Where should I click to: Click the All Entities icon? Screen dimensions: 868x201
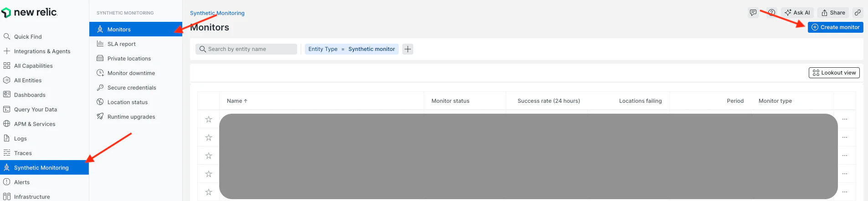pyautogui.click(x=7, y=80)
